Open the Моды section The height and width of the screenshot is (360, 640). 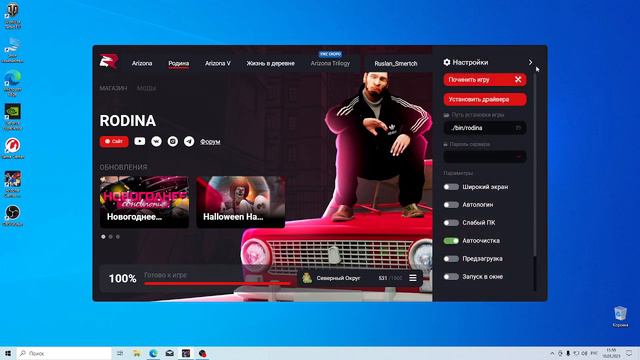coord(146,88)
